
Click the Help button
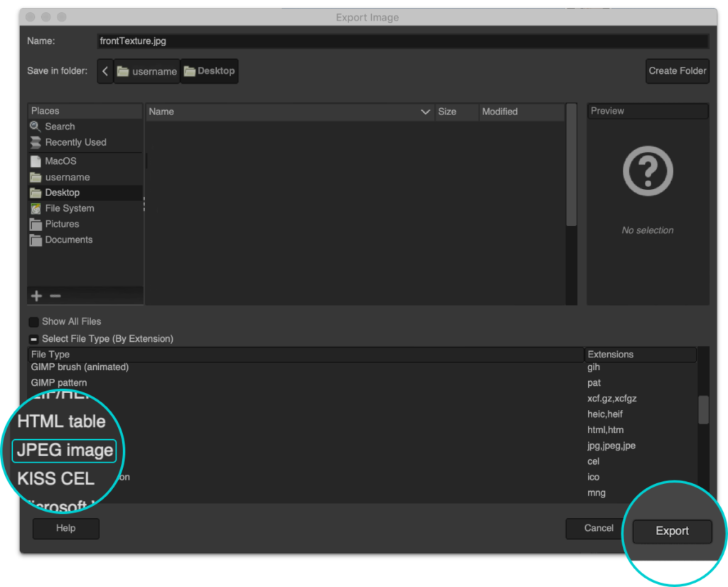[x=66, y=528]
